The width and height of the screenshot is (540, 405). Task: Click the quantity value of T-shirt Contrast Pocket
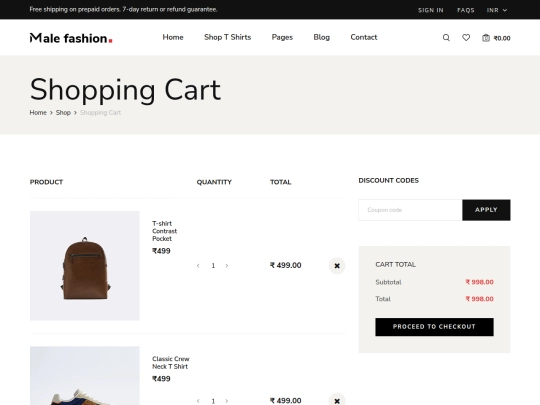[213, 266]
